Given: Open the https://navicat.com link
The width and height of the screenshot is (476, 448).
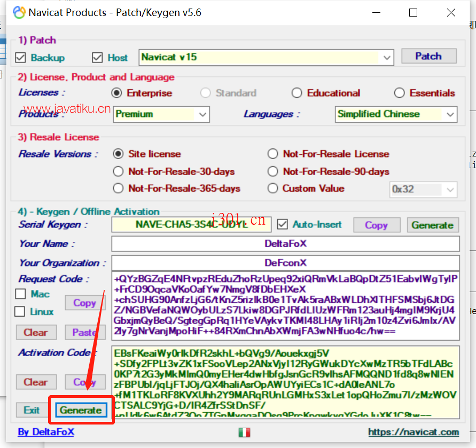Looking at the screenshot, I should [x=413, y=432].
